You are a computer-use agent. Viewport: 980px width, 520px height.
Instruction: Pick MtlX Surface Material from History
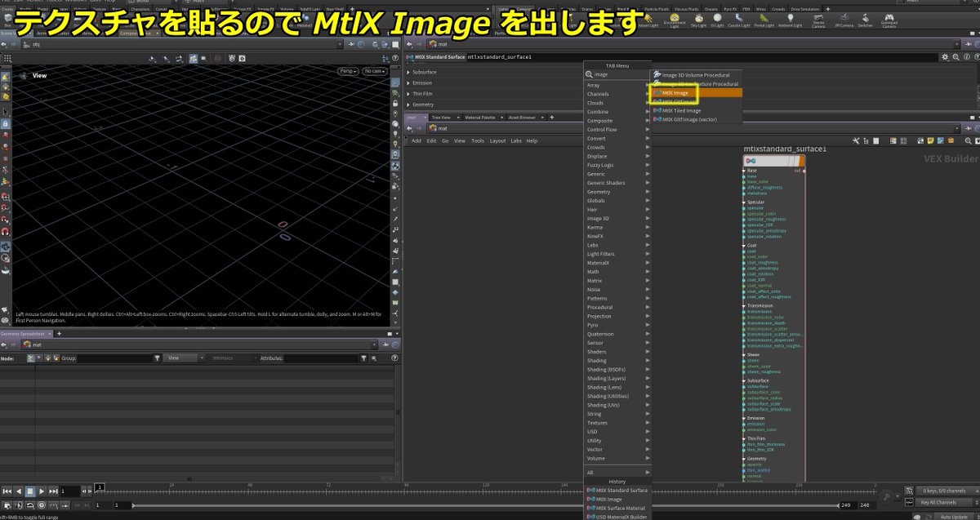click(x=618, y=508)
